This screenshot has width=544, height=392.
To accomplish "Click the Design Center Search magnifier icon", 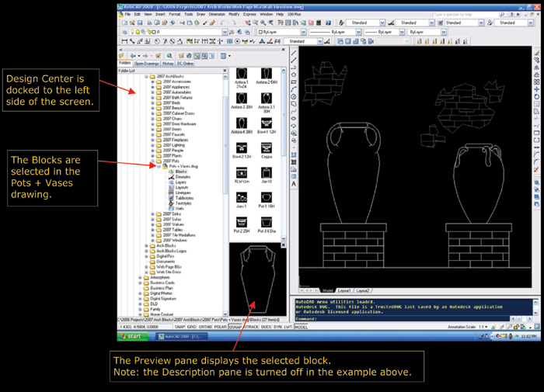I will click(169, 55).
